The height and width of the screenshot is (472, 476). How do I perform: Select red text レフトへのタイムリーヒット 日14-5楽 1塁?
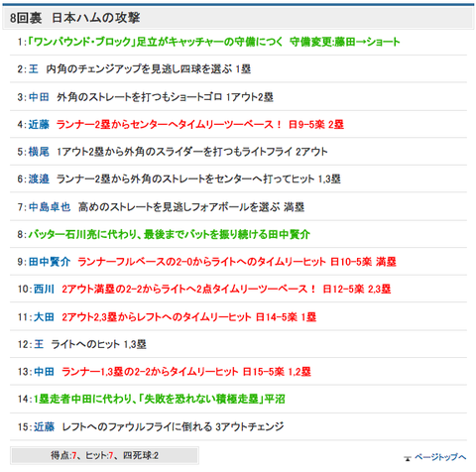(188, 317)
